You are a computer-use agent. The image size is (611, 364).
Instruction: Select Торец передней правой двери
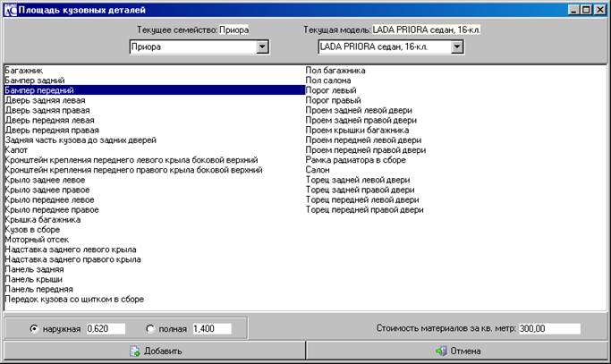point(365,209)
